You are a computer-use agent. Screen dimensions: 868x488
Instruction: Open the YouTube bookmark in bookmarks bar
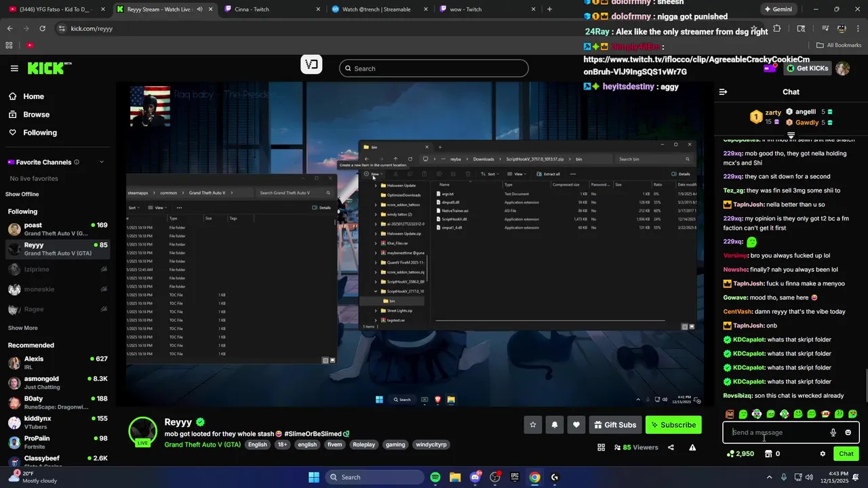click(x=30, y=45)
